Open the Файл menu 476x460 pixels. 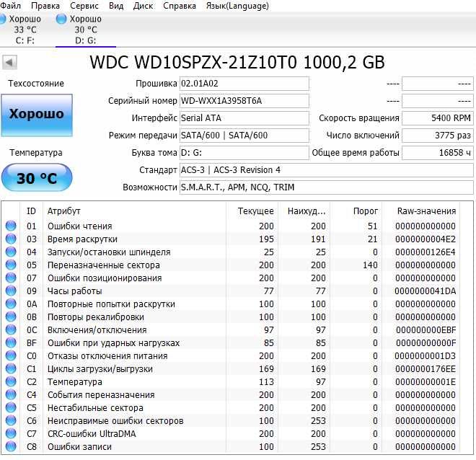click(11, 6)
